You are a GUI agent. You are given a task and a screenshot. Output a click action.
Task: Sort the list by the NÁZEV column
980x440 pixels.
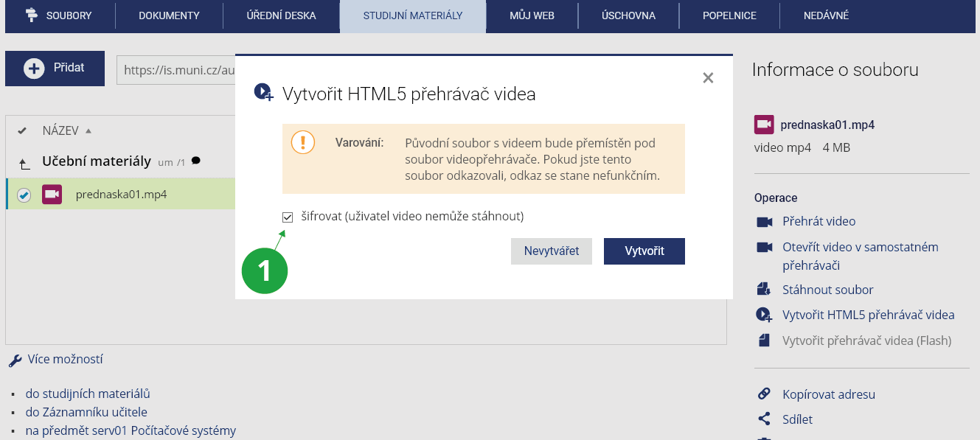point(60,131)
